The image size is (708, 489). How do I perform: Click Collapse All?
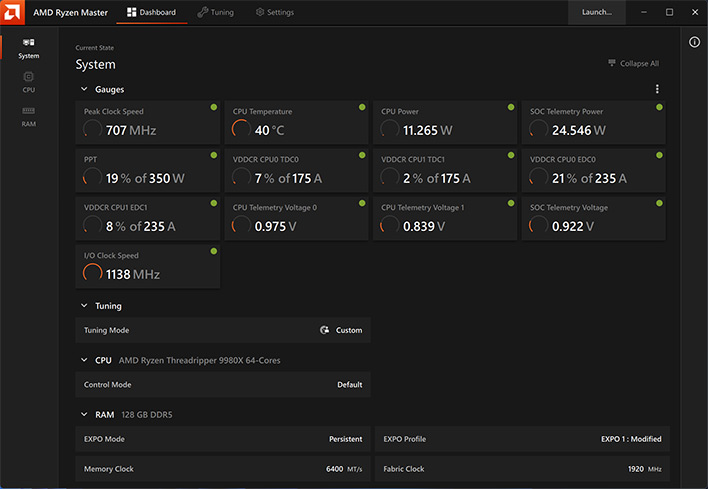point(633,63)
